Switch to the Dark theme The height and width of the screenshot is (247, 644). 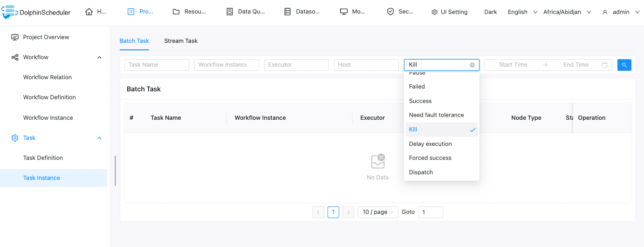[x=490, y=12]
